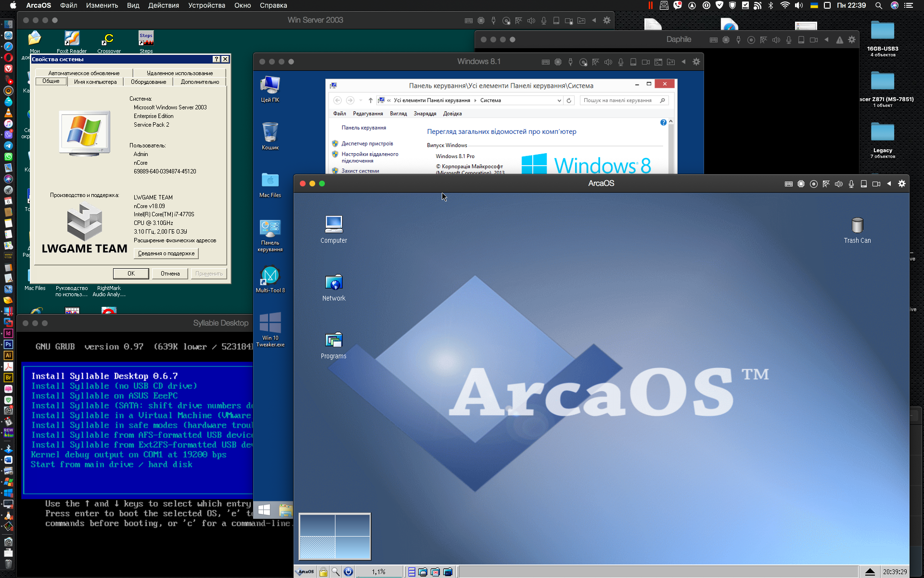Viewport: 924px width, 578px height.
Task: Select top-right desktop in ArcaOS virtual desktop pager
Action: point(352,525)
